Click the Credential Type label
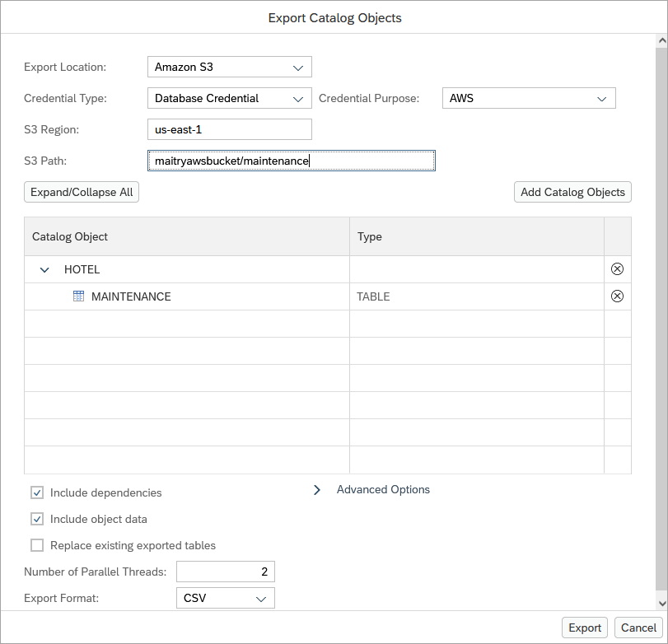 [65, 98]
